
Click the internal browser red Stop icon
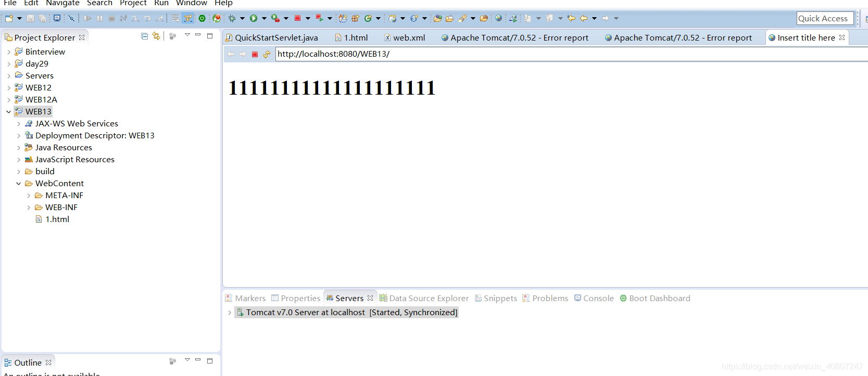pyautogui.click(x=255, y=54)
